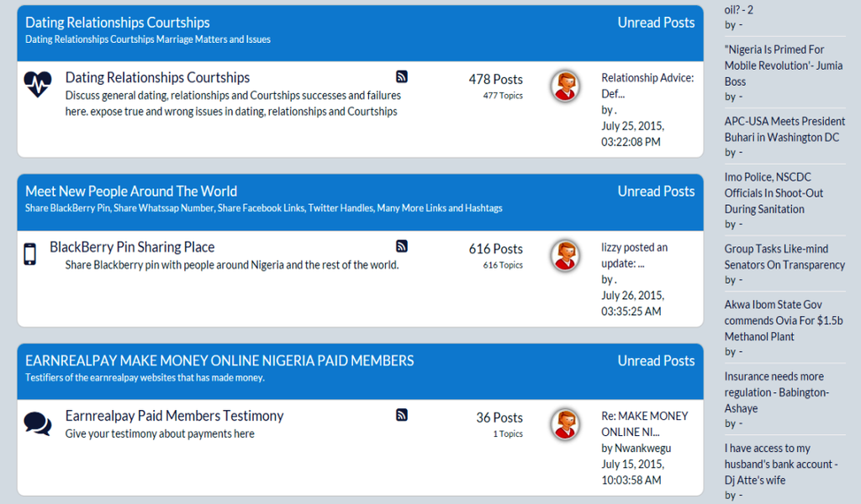
Task: Open 'Meet New People Around The World' category header
Action: pos(131,192)
